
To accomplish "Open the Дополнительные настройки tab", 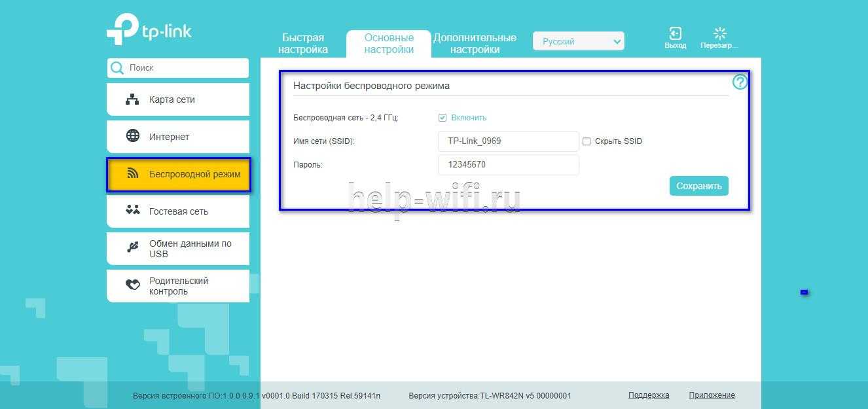I will click(475, 43).
